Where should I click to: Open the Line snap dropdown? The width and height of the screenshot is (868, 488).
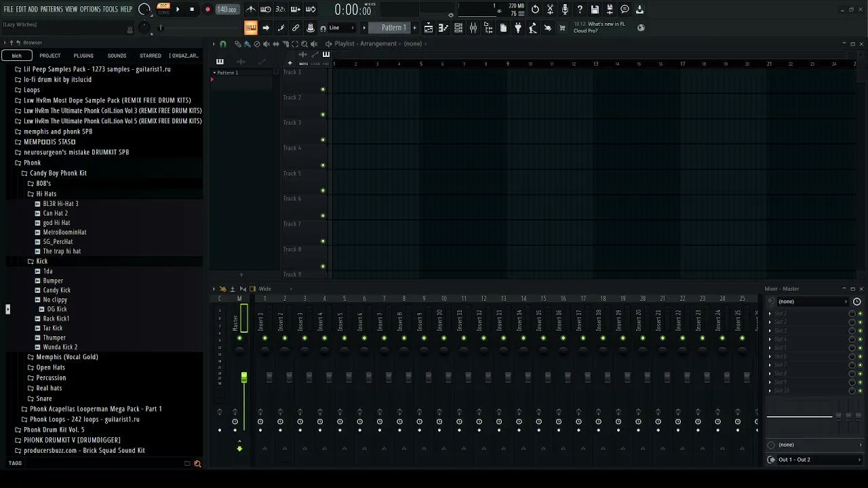pyautogui.click(x=340, y=28)
